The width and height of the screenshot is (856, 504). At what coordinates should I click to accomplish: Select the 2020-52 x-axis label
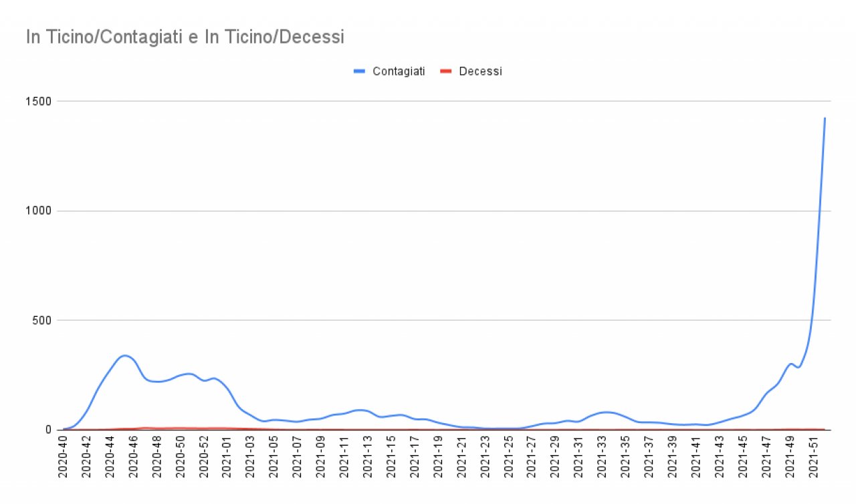tap(204, 457)
